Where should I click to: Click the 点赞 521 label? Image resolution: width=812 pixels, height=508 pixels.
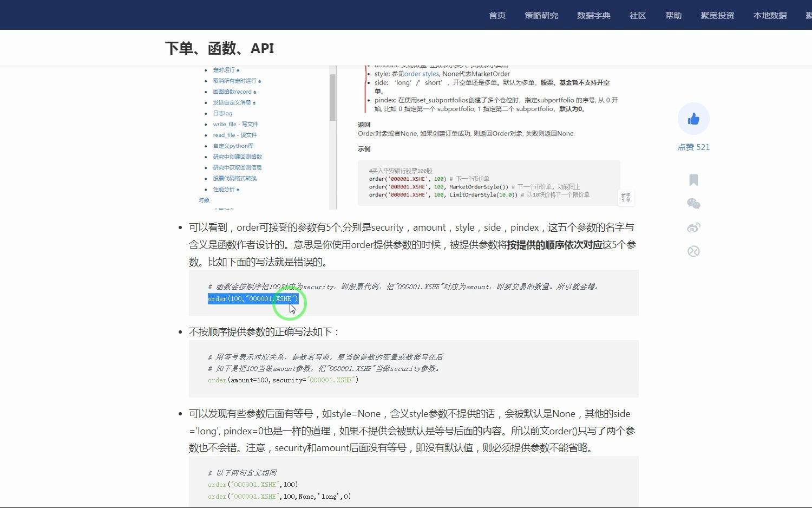click(x=693, y=147)
